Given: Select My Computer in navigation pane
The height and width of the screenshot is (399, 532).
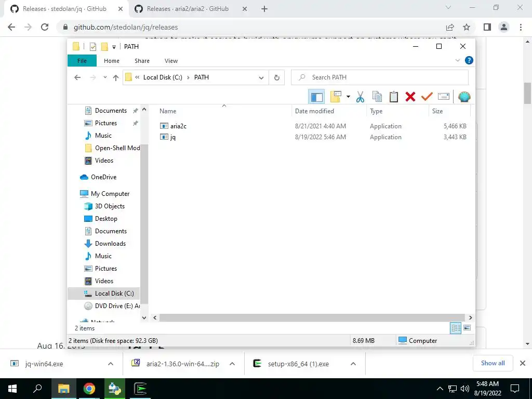Looking at the screenshot, I should (x=110, y=194).
